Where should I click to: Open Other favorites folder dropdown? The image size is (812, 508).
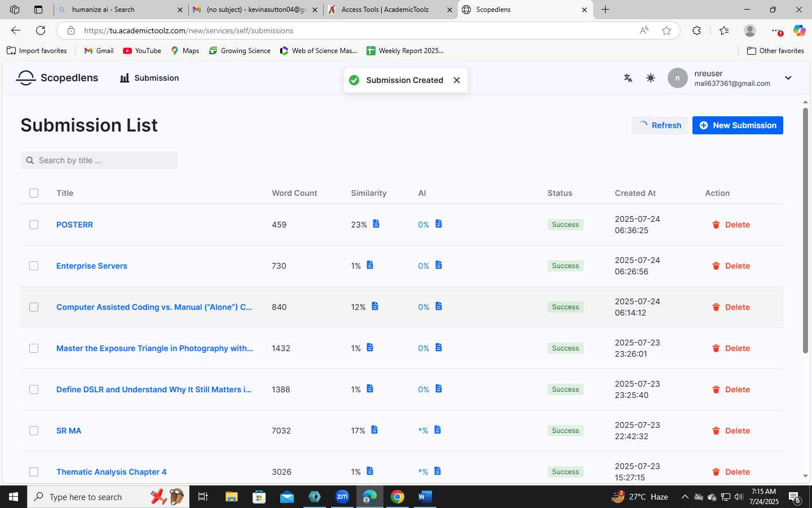(775, 51)
